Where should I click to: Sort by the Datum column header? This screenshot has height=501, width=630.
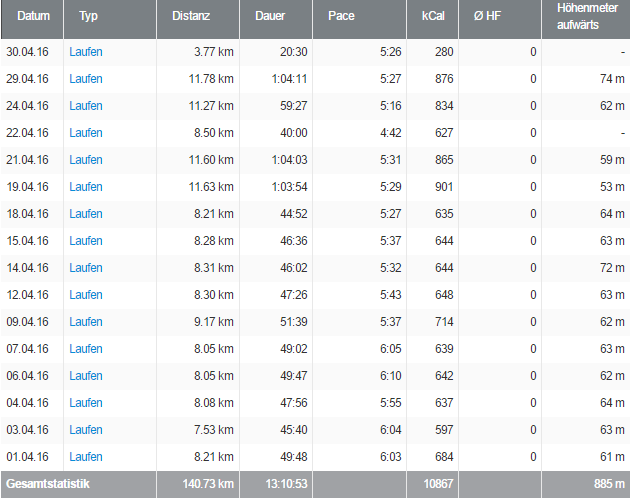[33, 16]
